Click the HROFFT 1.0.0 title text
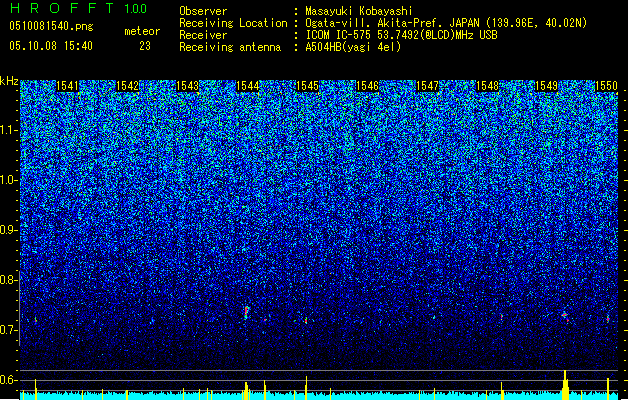Viewport: 629px width, 400px height. click(x=79, y=8)
